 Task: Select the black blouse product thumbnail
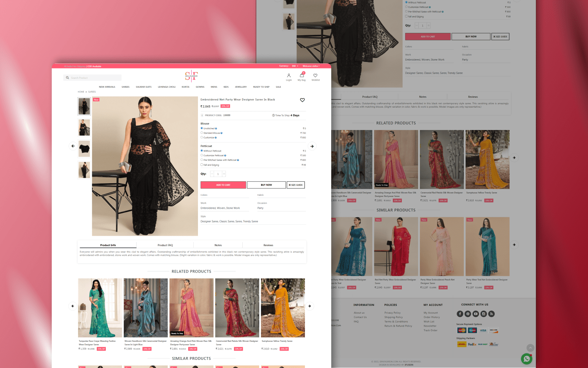pos(84,149)
